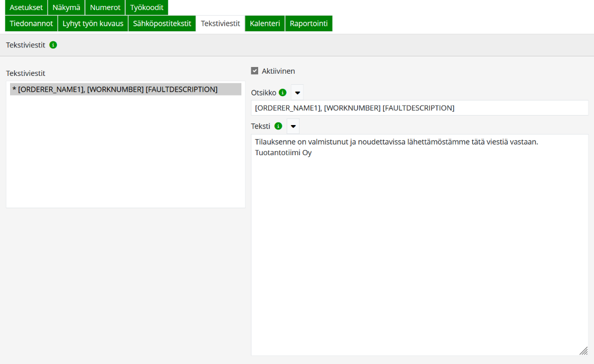Click info icon beside Otsikko label

(283, 93)
